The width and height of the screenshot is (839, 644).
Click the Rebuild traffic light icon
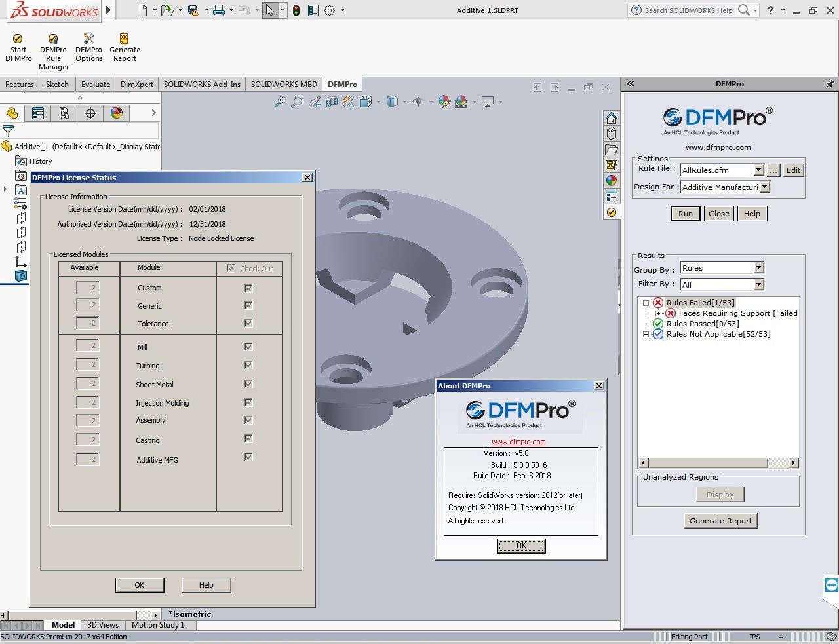coord(296,10)
